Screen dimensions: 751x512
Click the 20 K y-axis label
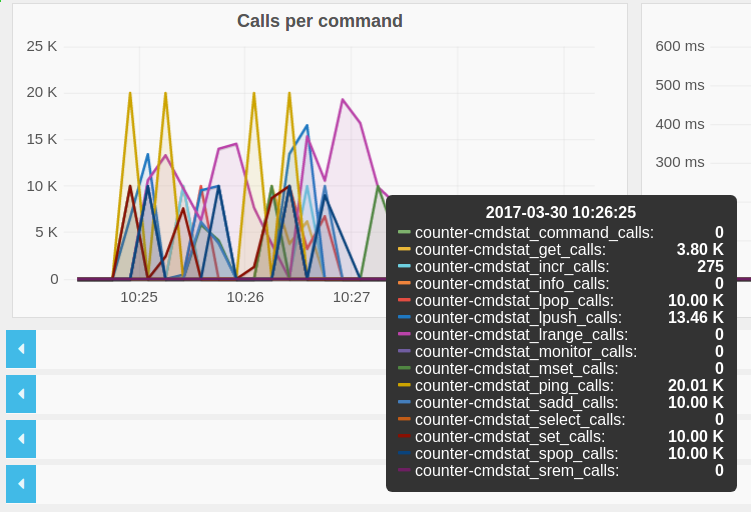tap(42, 92)
